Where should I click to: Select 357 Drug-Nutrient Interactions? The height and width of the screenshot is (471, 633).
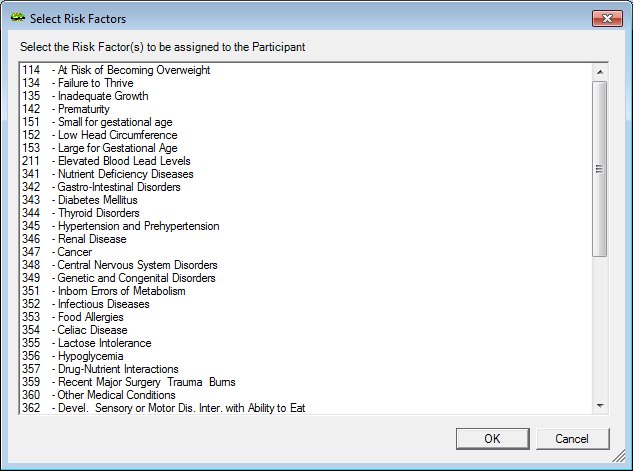coord(306,369)
